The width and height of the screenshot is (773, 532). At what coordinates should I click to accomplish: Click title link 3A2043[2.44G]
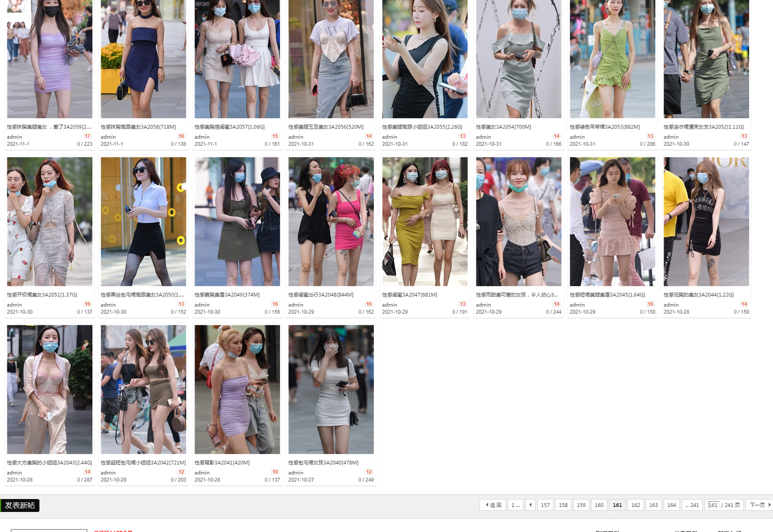pos(50,462)
